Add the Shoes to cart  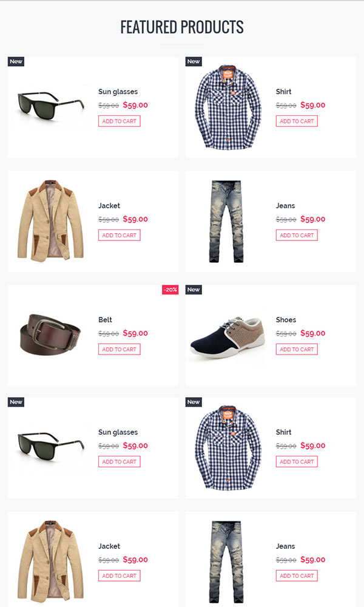(x=297, y=349)
